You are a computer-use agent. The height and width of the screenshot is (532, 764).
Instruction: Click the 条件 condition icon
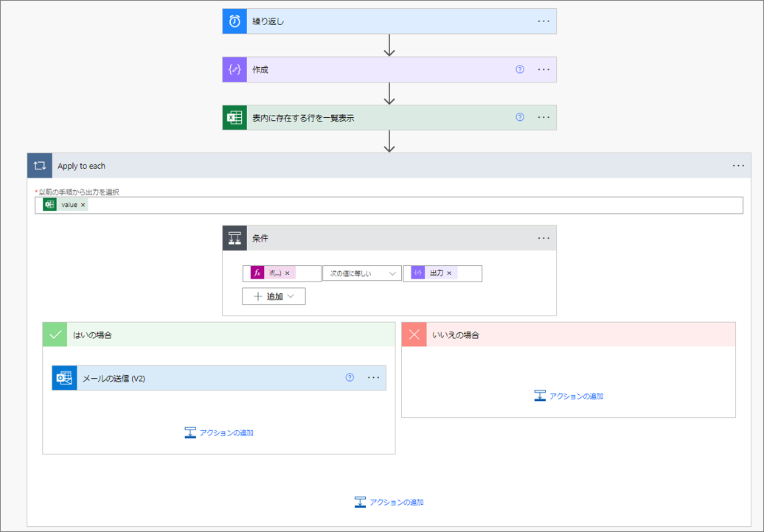[x=235, y=238]
